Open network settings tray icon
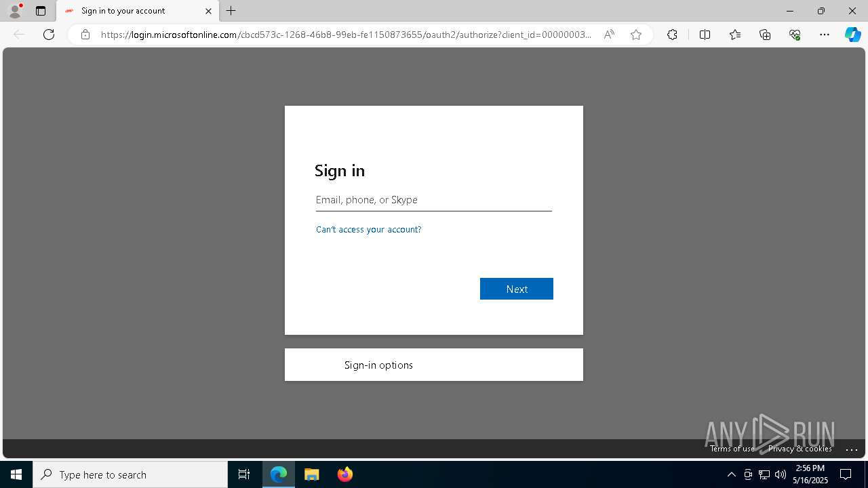868x488 pixels. point(764,474)
